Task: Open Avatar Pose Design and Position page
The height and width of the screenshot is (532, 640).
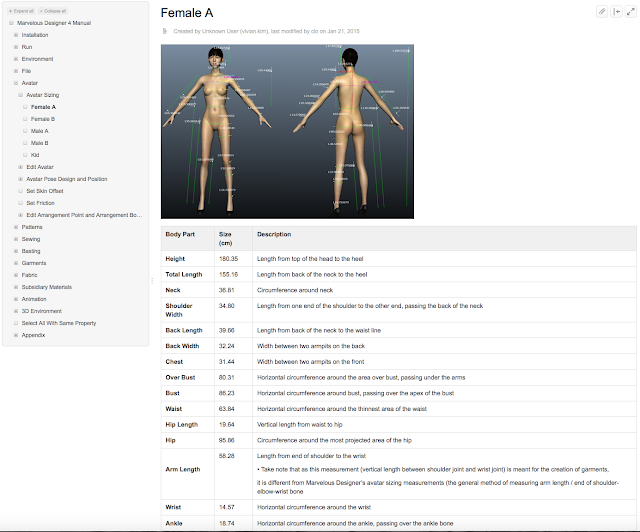Action: click(67, 179)
